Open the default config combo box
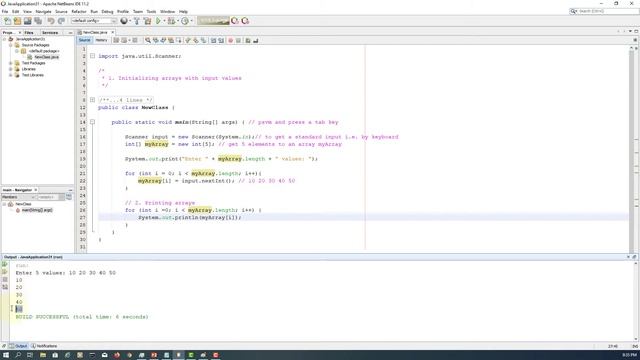This screenshot has width=640, height=360. 94,21
